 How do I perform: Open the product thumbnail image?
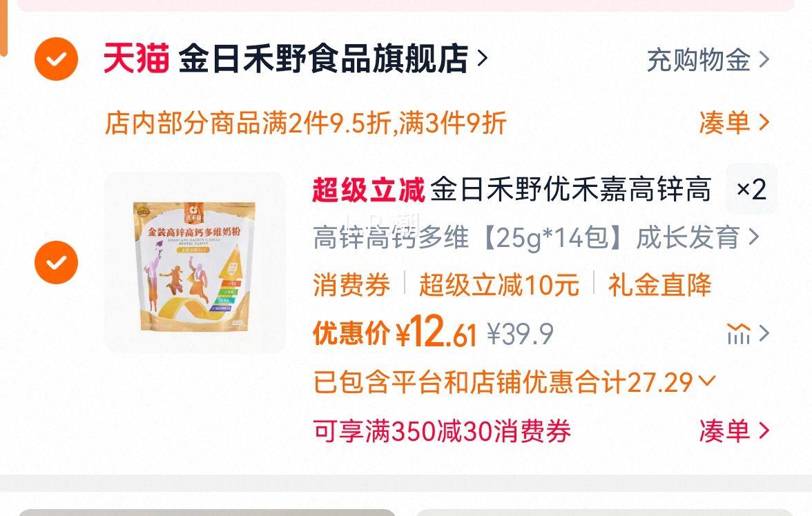click(x=195, y=262)
